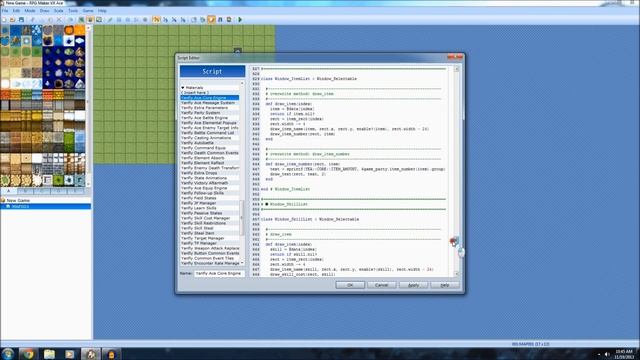This screenshot has width=640, height=360.
Task: Open the Draw menu
Action: [44, 11]
